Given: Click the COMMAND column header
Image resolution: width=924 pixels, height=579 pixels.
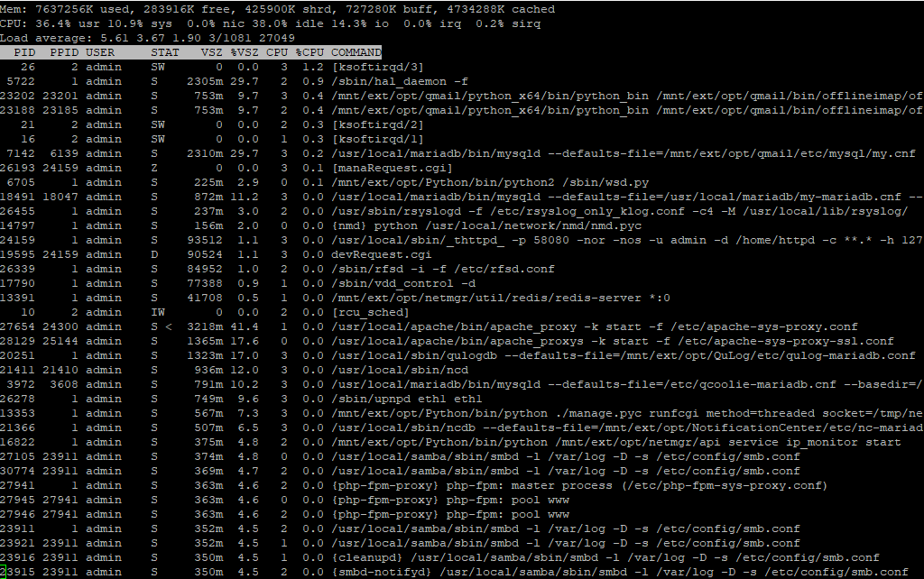Looking at the screenshot, I should [x=356, y=52].
